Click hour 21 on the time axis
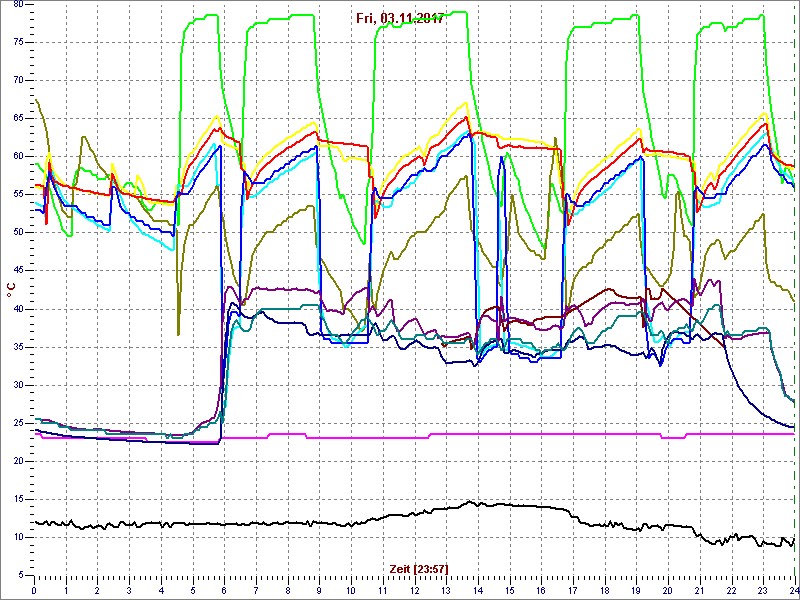The height and width of the screenshot is (600, 800). (x=699, y=589)
